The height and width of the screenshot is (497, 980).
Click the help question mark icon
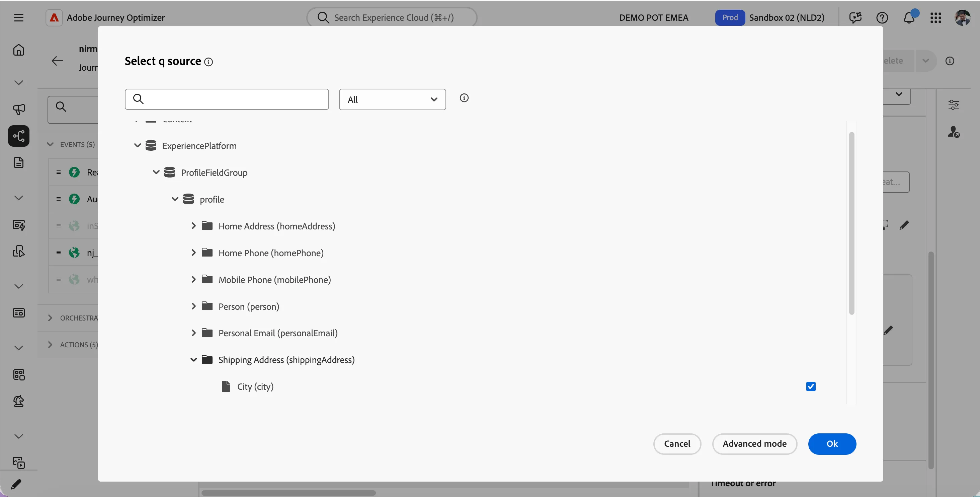[x=882, y=17]
